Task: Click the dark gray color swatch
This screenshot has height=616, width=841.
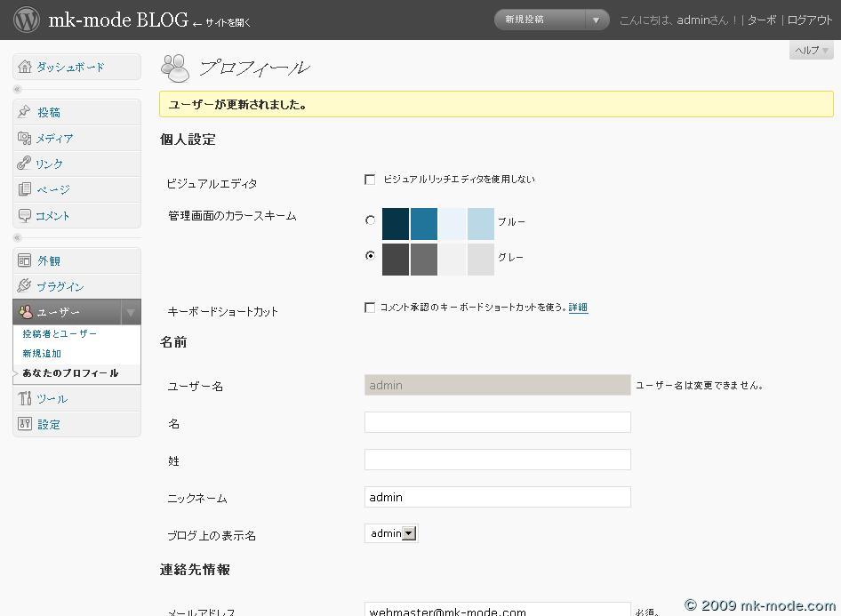Action: 396,260
